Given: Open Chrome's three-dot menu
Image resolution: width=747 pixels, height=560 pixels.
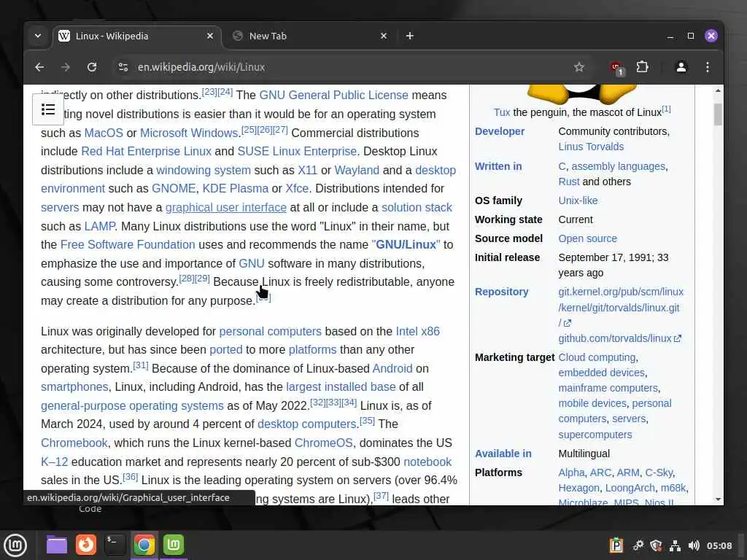Looking at the screenshot, I should tap(708, 67).
